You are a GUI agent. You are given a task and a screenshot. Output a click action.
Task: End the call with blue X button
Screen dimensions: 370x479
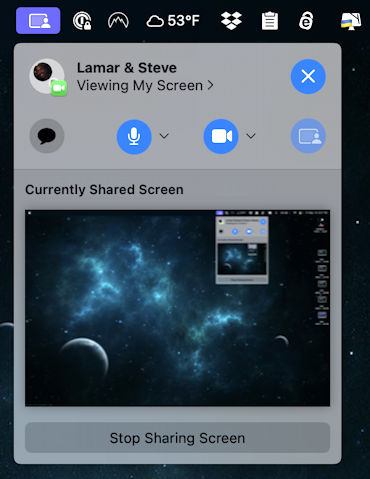coord(308,76)
